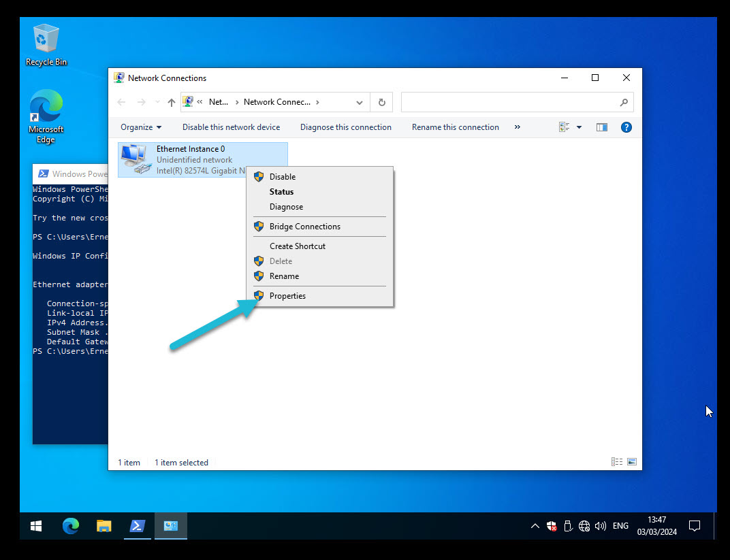Toggle the preview pane icon
The width and height of the screenshot is (730, 560).
pos(601,127)
